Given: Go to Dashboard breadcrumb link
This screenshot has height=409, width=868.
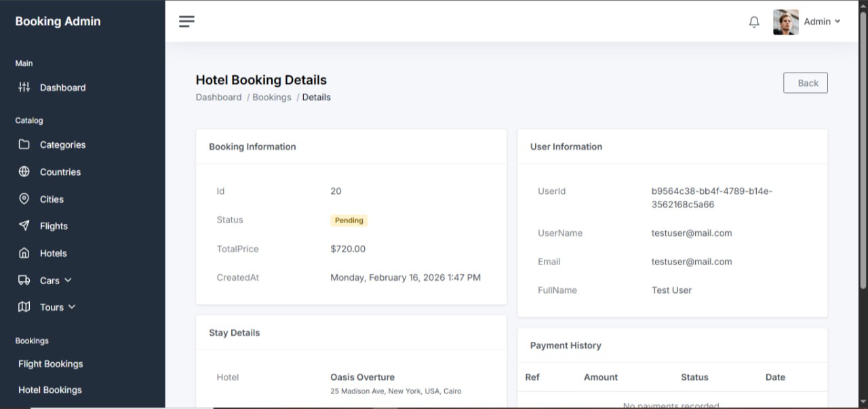Looking at the screenshot, I should [x=218, y=97].
